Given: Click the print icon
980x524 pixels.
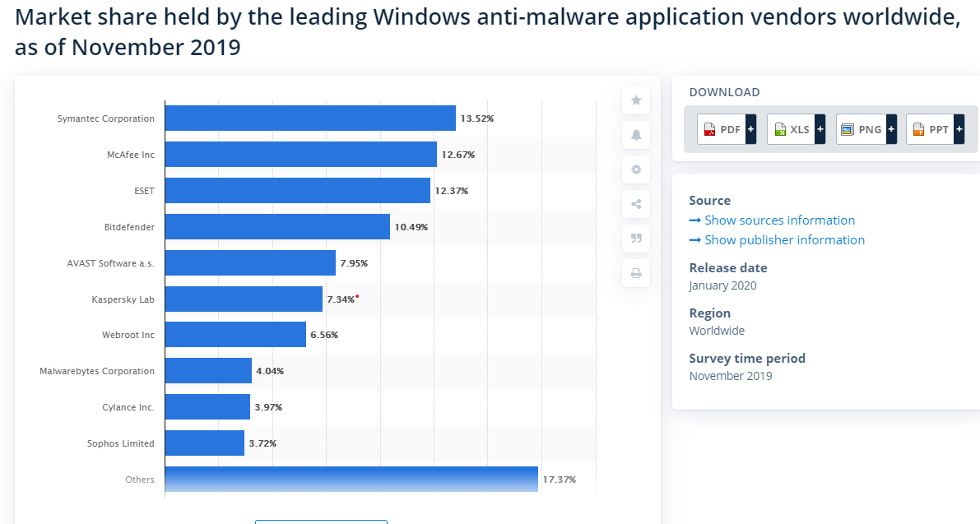Looking at the screenshot, I should click(x=635, y=273).
